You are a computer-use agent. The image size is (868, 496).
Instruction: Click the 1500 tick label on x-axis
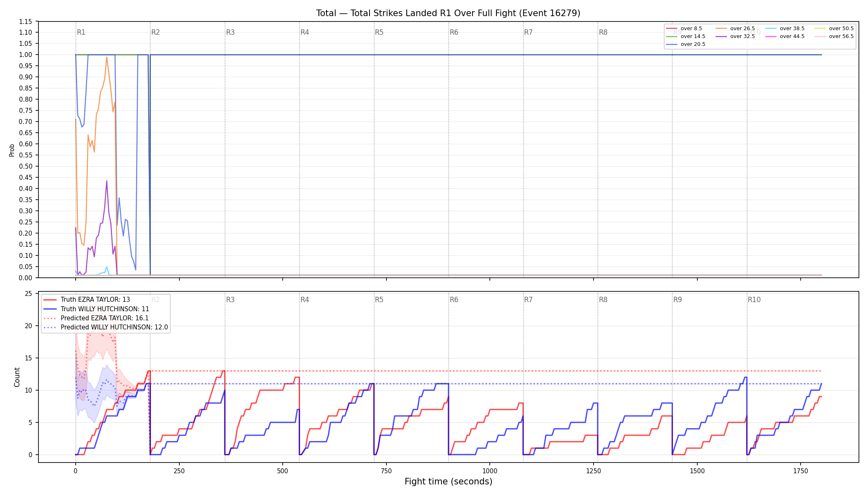coord(697,471)
